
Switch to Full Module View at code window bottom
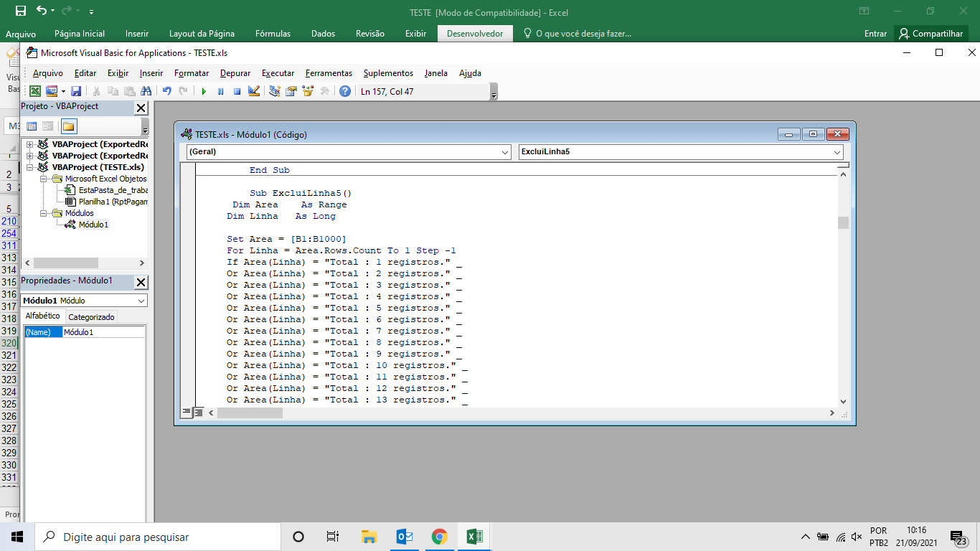point(199,412)
